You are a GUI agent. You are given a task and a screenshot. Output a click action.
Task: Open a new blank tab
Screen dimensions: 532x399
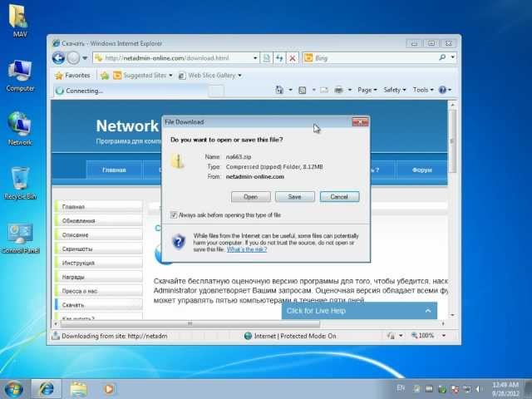(x=216, y=91)
